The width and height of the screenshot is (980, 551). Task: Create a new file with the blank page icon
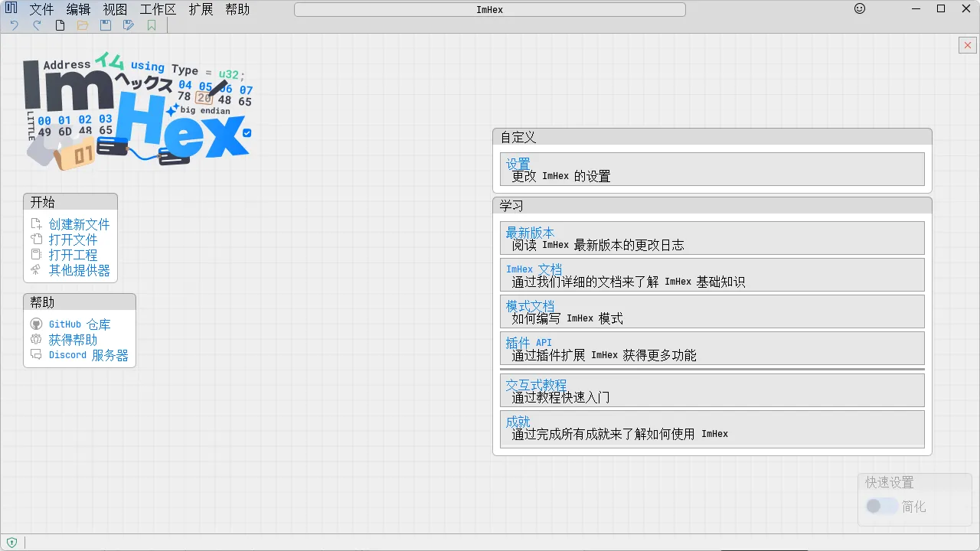pos(60,25)
